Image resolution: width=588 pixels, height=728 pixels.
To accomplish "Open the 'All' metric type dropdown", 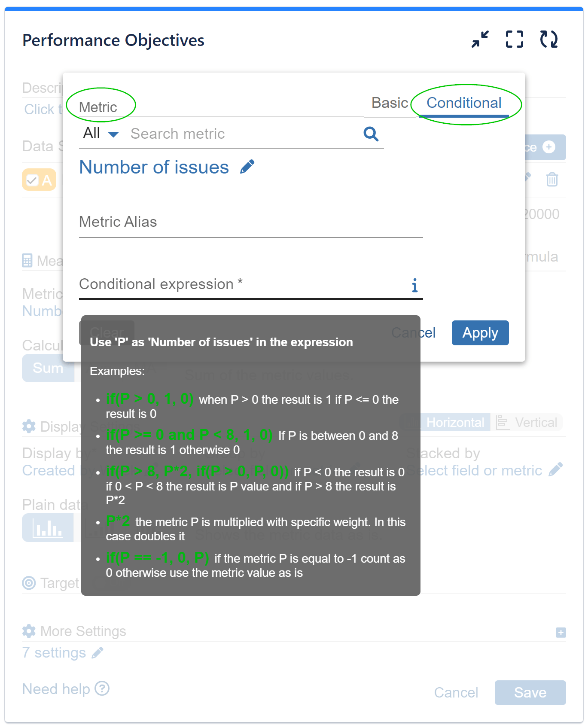I will (x=100, y=133).
